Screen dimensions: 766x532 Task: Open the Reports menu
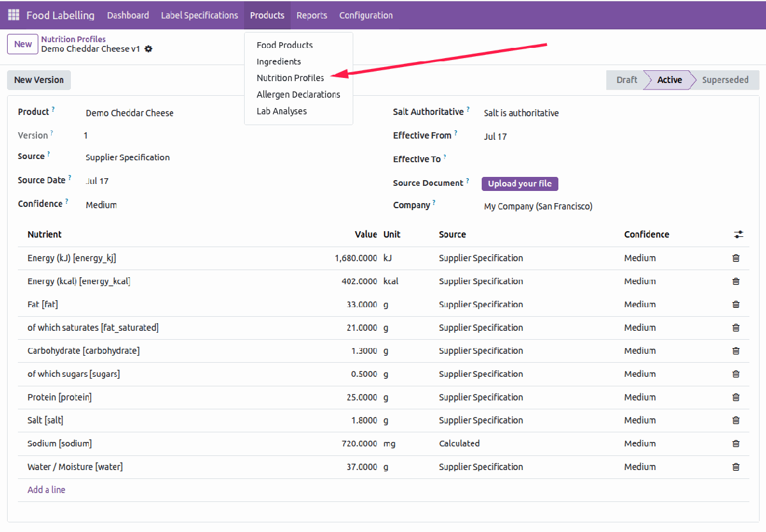pos(312,15)
